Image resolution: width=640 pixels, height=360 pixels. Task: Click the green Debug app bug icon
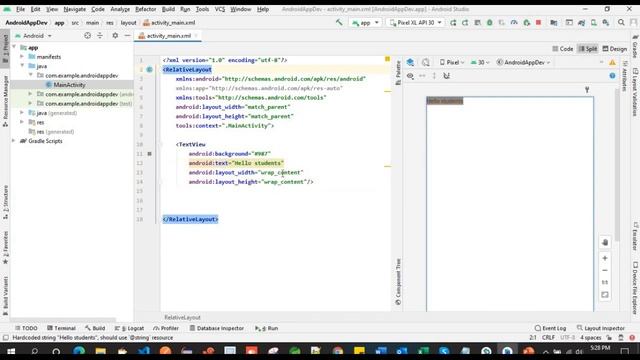(489, 23)
